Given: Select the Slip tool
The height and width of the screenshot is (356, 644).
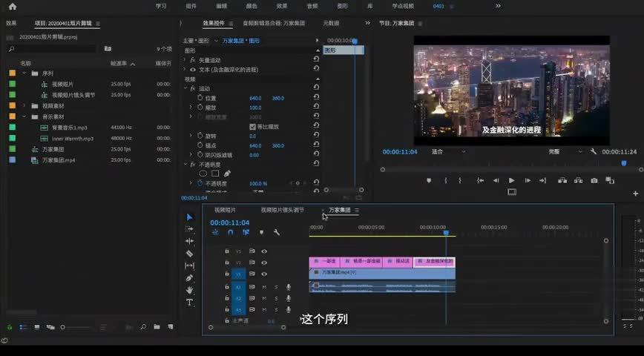Looking at the screenshot, I should coord(189,266).
